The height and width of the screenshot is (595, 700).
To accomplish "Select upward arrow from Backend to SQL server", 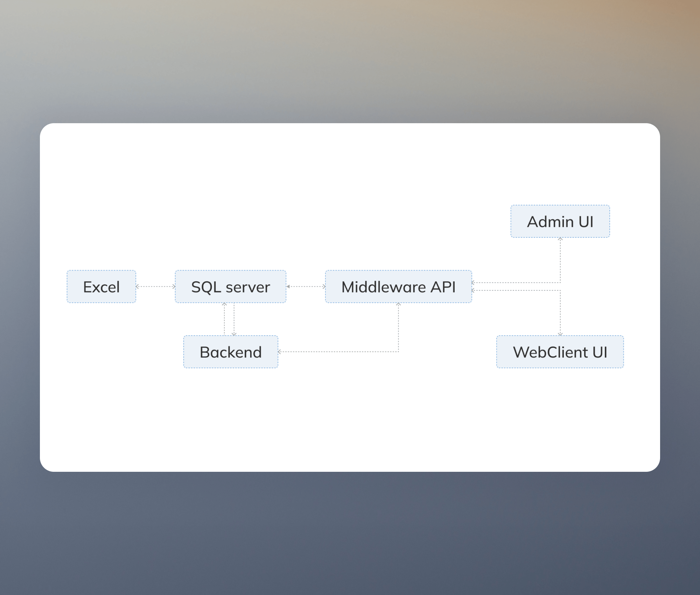I will [x=224, y=319].
